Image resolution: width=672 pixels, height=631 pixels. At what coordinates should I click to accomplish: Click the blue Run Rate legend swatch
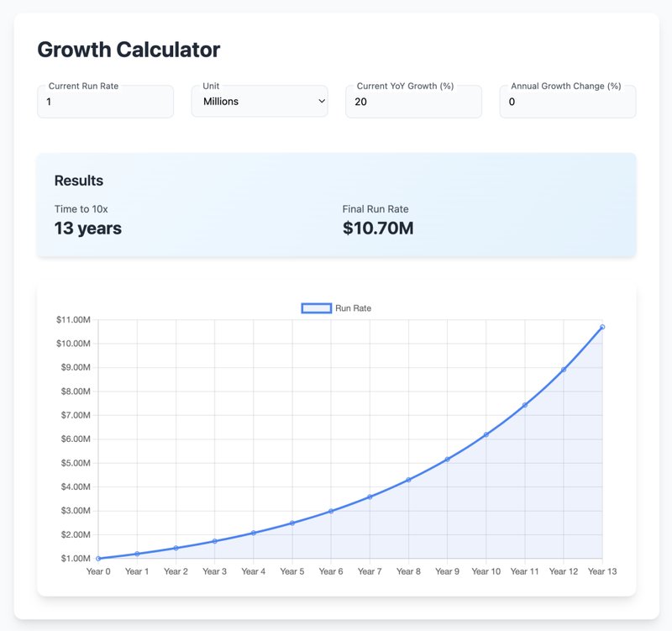coord(316,308)
